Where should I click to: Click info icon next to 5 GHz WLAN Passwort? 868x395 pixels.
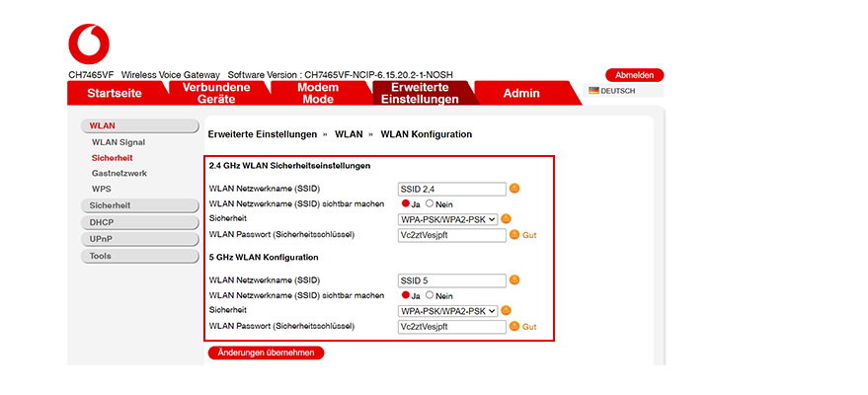click(513, 327)
